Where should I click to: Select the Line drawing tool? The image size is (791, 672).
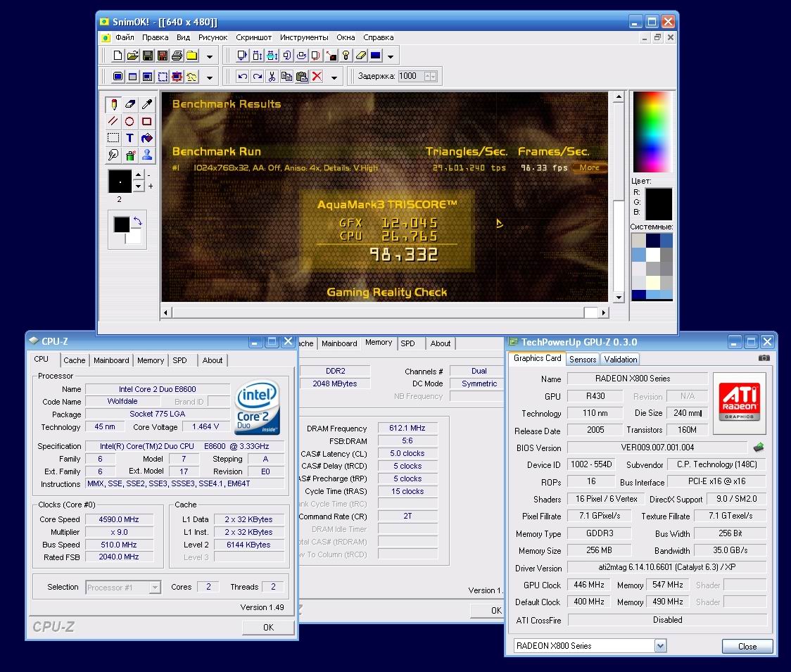tap(113, 121)
